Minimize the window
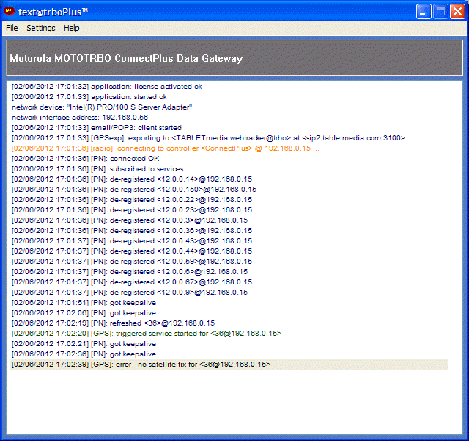 click(x=424, y=11)
